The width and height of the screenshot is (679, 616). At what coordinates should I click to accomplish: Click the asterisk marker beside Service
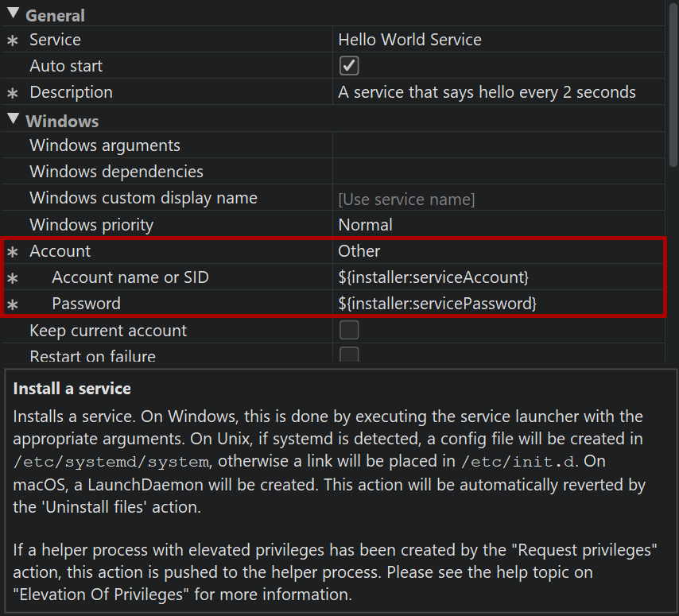[12, 41]
